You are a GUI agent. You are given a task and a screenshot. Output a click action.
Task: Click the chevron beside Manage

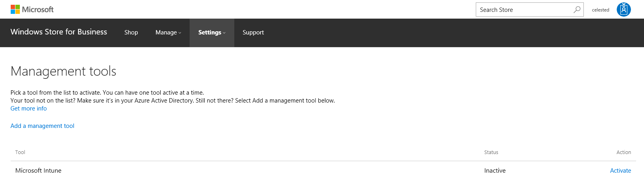[180, 33]
